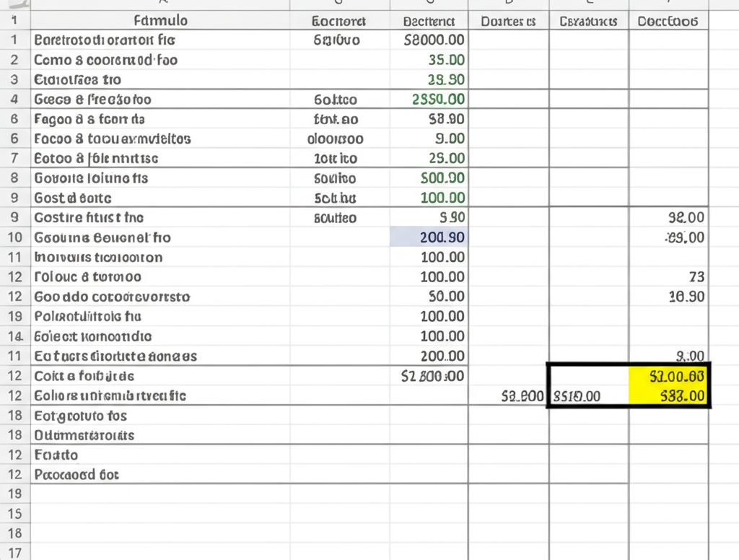Click the blue shaded cell with 200.90
This screenshot has height=560, width=739.
[429, 237]
